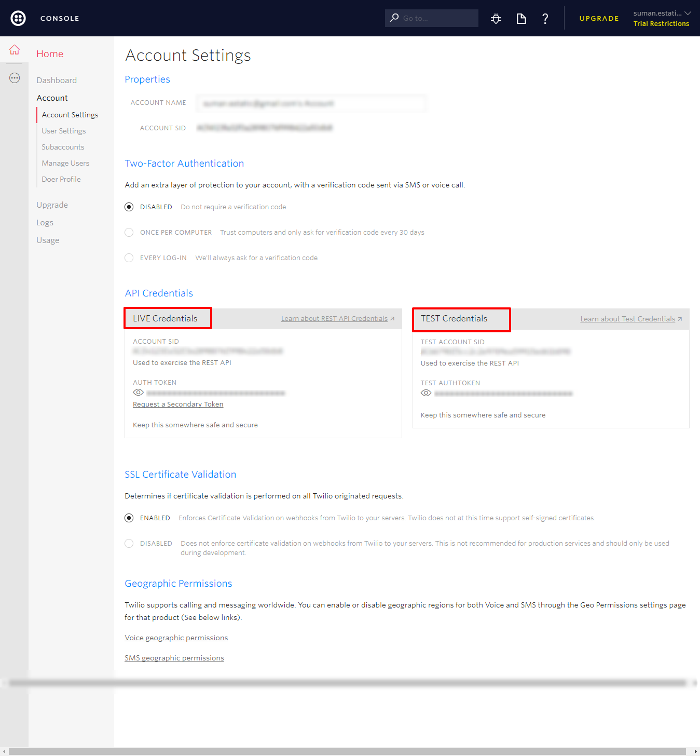
Task: Select ONCE PER COMPUTER two-factor option
Action: pos(129,232)
